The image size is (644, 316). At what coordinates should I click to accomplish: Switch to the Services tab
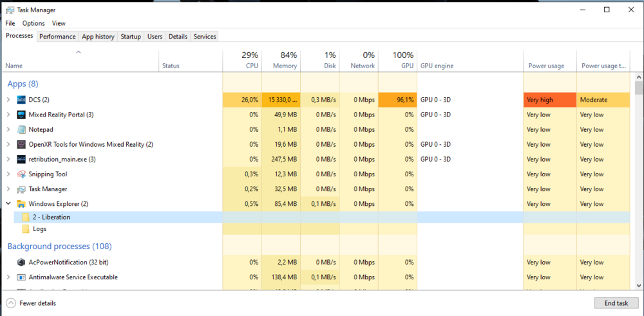[x=205, y=37]
